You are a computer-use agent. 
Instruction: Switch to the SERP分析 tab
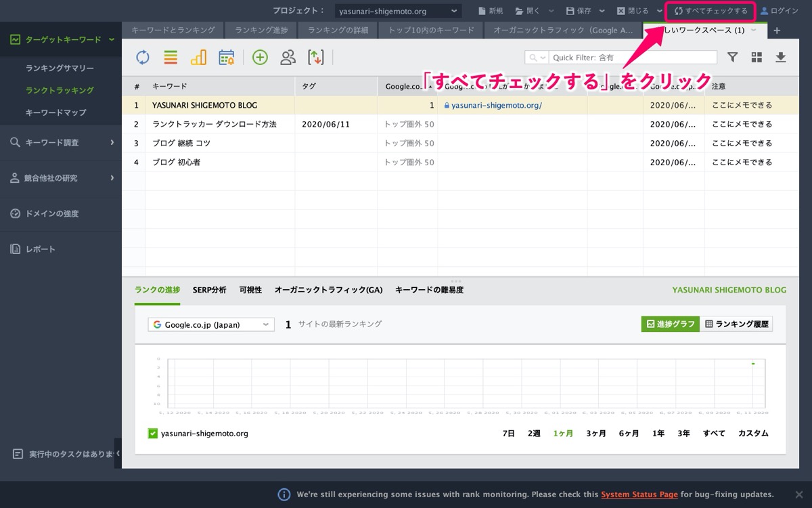pyautogui.click(x=209, y=290)
